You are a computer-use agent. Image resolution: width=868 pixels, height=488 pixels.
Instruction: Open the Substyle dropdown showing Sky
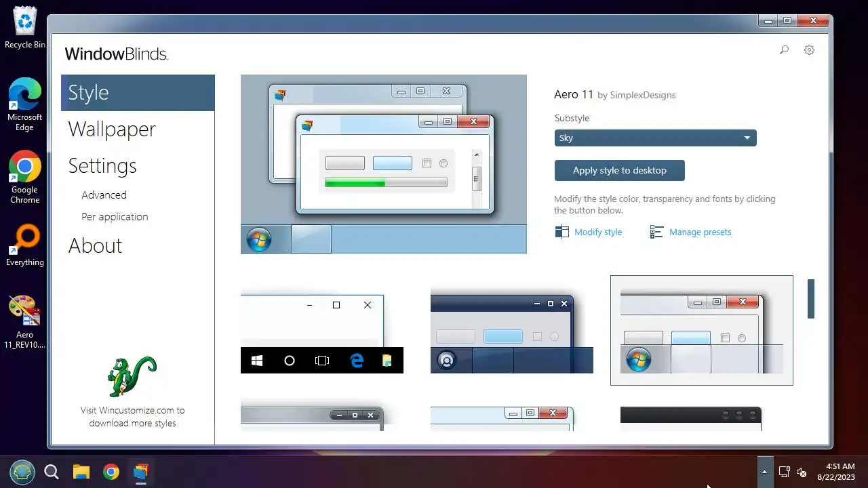pos(655,138)
